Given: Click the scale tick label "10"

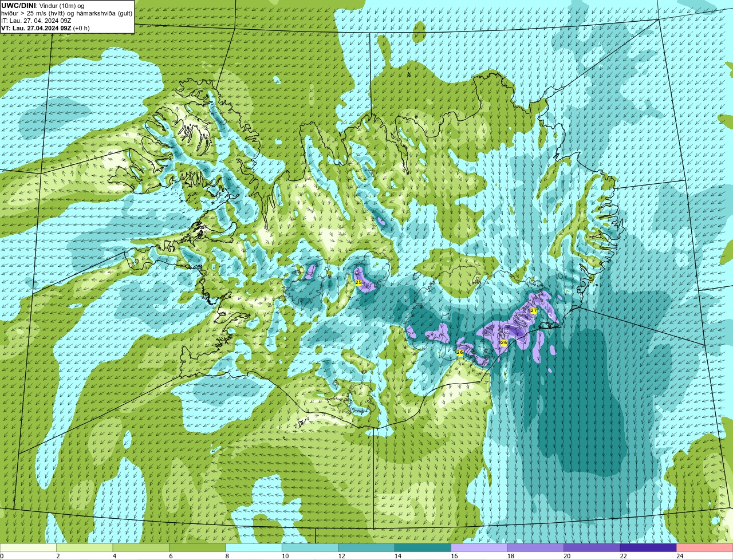Looking at the screenshot, I should pos(285,556).
